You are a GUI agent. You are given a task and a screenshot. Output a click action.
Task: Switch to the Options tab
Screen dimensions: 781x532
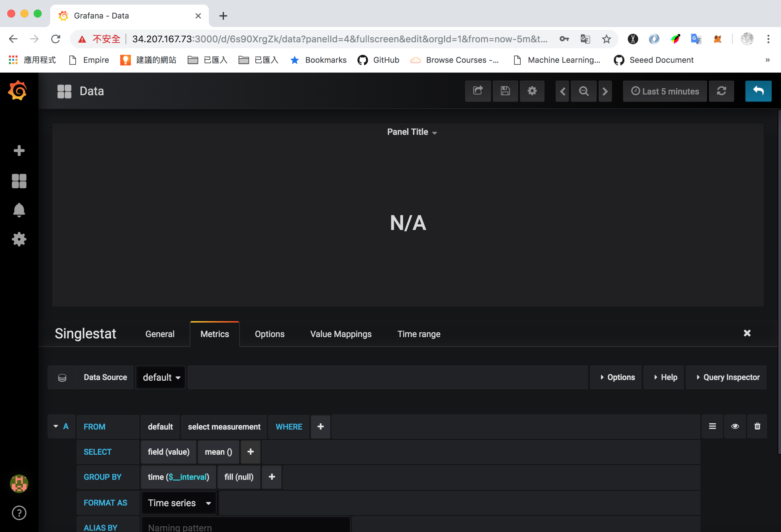[270, 334]
